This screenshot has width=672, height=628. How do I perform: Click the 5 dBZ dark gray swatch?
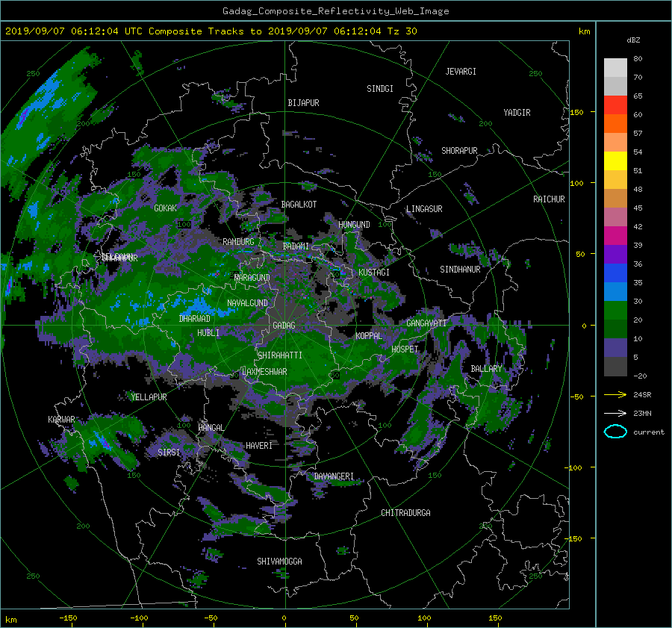[615, 367]
